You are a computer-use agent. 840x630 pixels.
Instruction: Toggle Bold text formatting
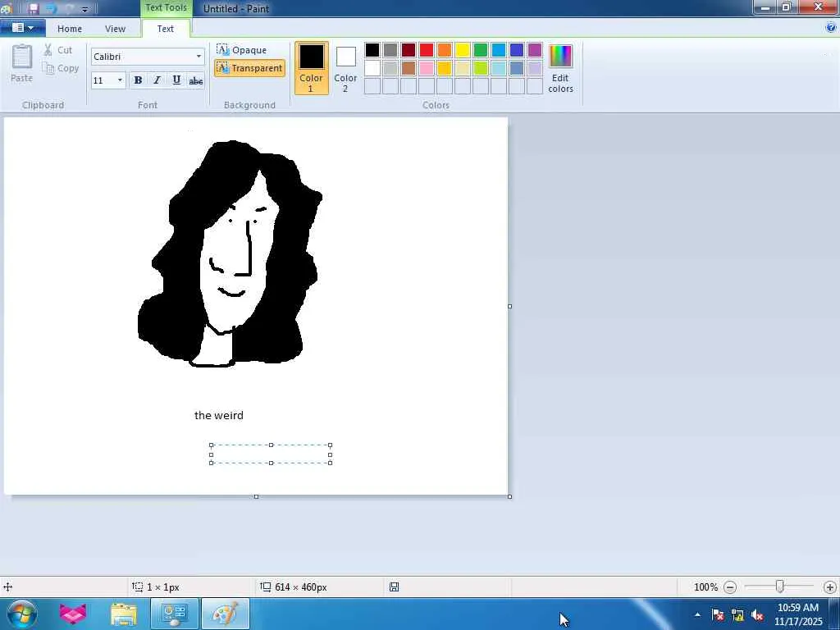pyautogui.click(x=138, y=80)
